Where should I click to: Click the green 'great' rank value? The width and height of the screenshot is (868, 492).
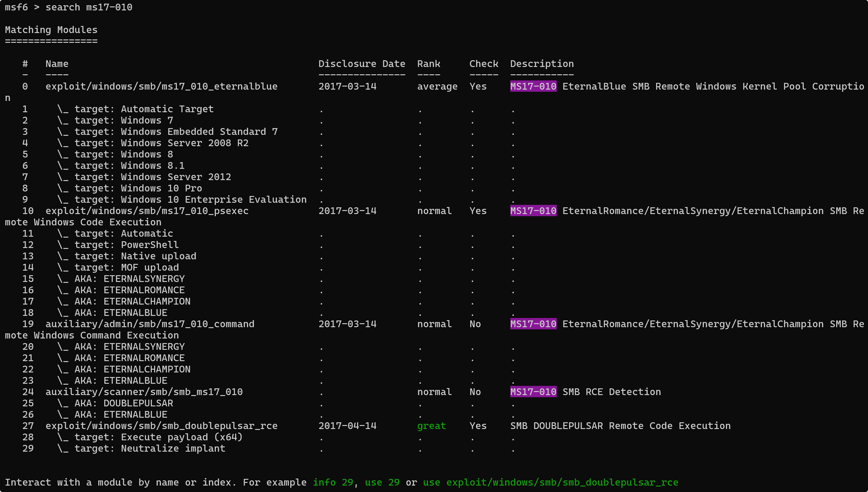click(431, 426)
